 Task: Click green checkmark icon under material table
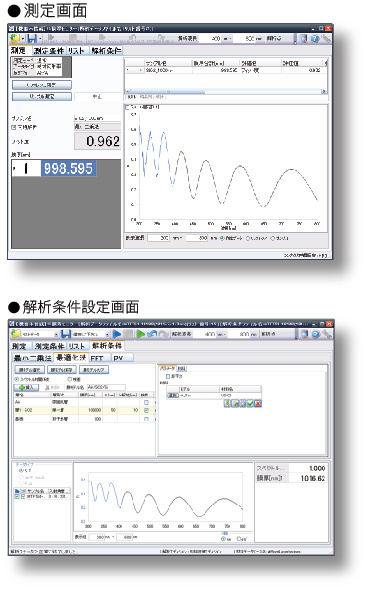coord(250,403)
